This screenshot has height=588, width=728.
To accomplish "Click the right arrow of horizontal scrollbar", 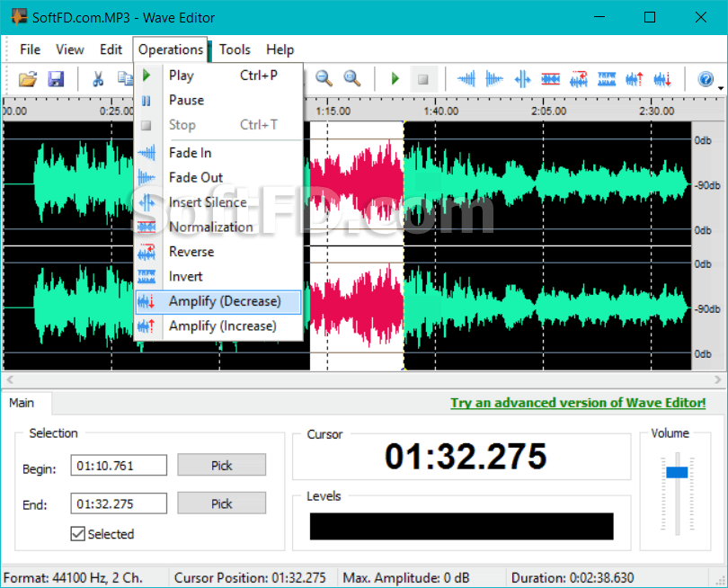I will pyautogui.click(x=718, y=379).
